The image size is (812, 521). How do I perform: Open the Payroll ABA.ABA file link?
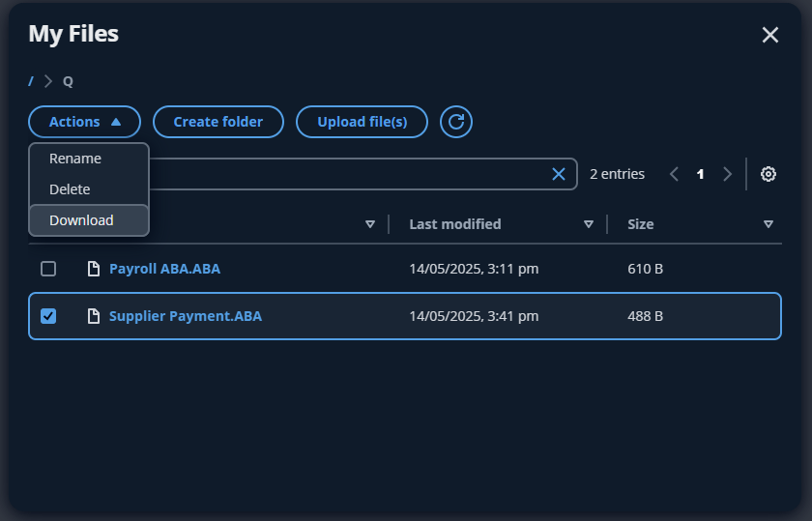164,269
